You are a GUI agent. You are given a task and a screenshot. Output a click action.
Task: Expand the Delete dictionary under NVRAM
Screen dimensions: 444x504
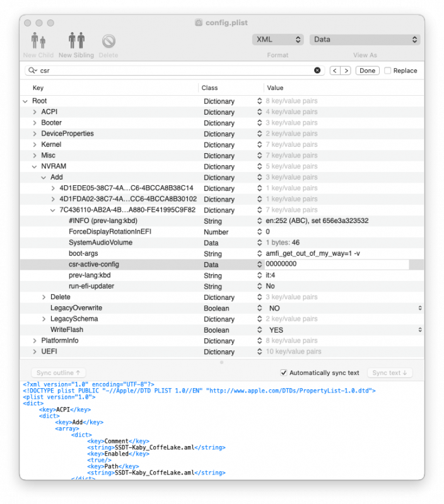44,297
